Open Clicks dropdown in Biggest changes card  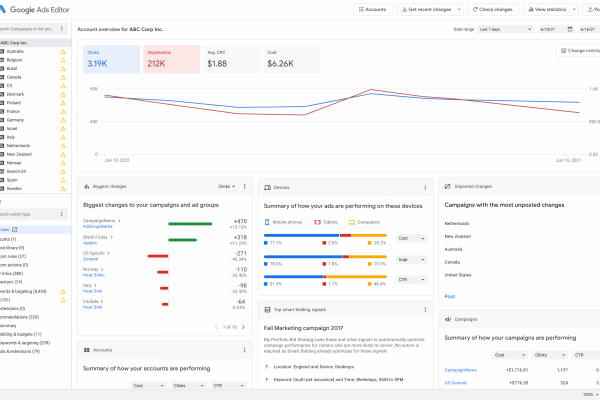(227, 186)
